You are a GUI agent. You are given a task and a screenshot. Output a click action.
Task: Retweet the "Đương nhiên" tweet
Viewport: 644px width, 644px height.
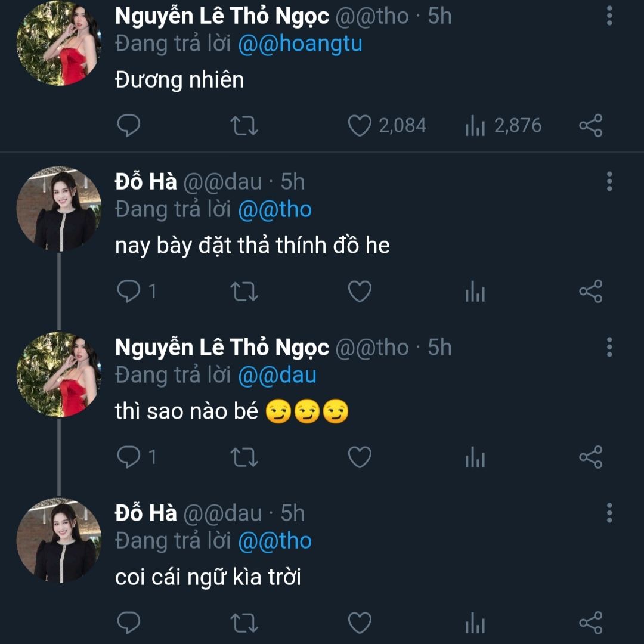tap(244, 126)
